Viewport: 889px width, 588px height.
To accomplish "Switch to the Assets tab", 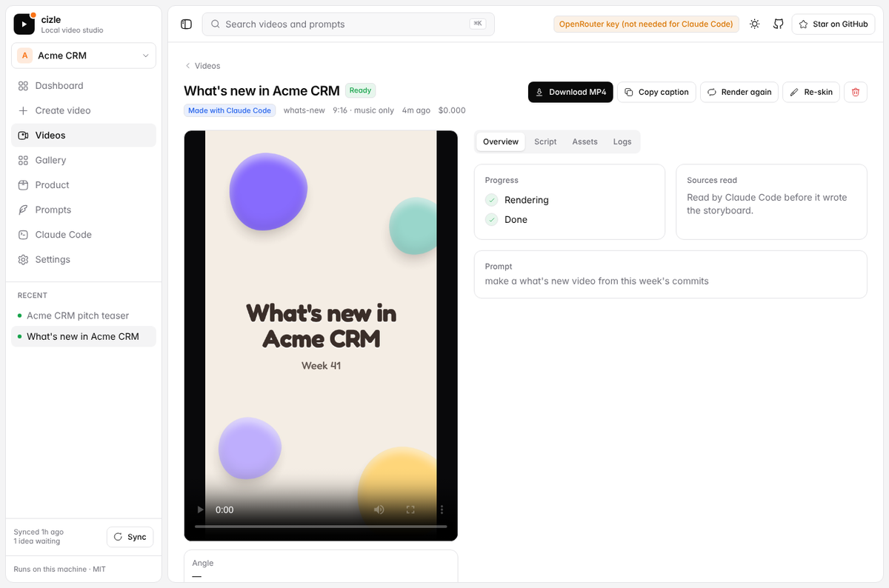I will click(585, 141).
